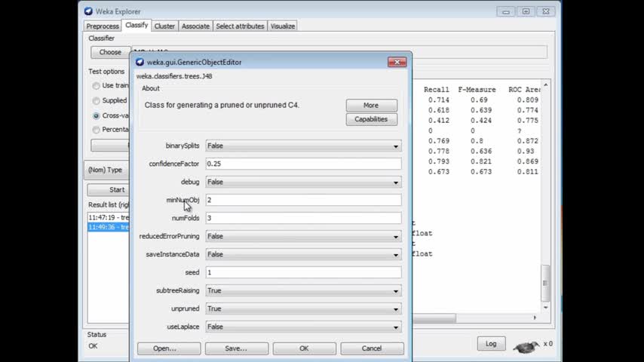Click the More button in About section
The height and width of the screenshot is (362, 644).
point(371,105)
